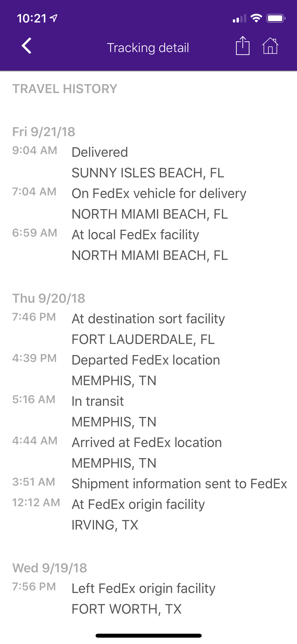
Task: Select Departed FedEx location event
Action: [148, 370]
